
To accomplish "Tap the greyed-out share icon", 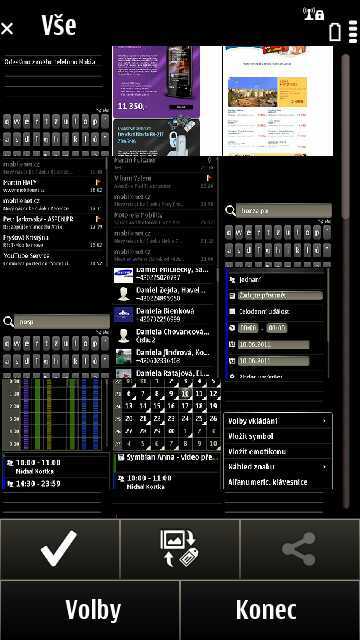I will pyautogui.click(x=300, y=549).
